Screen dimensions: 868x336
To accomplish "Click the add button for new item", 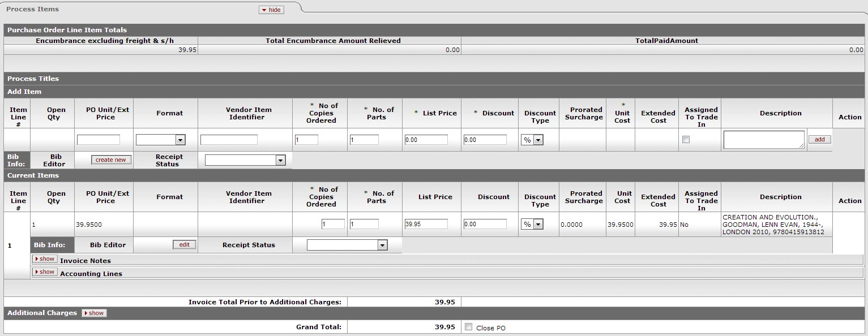I will click(819, 139).
